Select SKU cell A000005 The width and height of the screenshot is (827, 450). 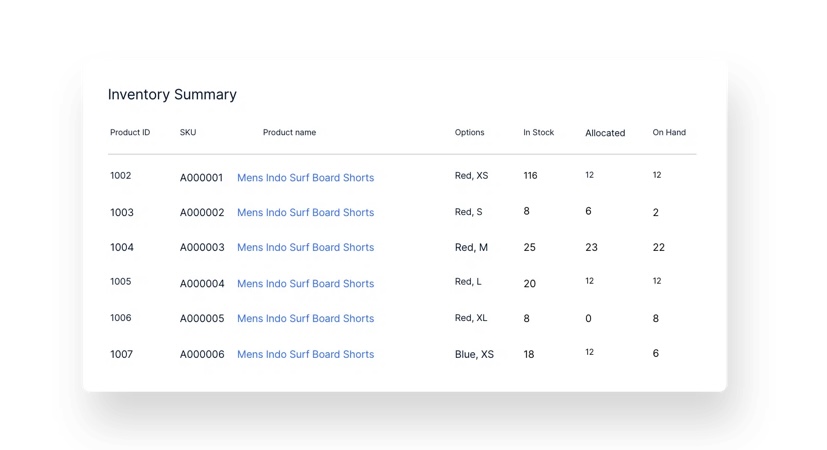pyautogui.click(x=202, y=319)
